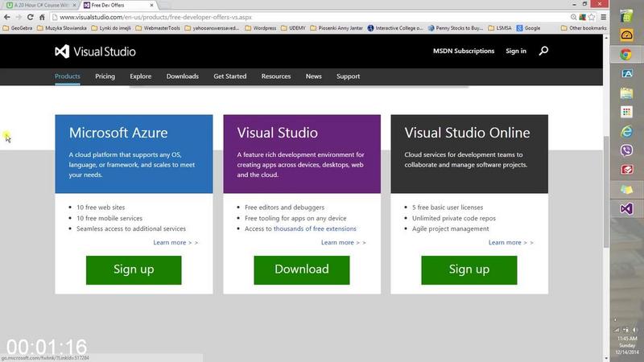644x362 pixels.
Task: Sign up for Microsoft Azure
Action: (134, 270)
